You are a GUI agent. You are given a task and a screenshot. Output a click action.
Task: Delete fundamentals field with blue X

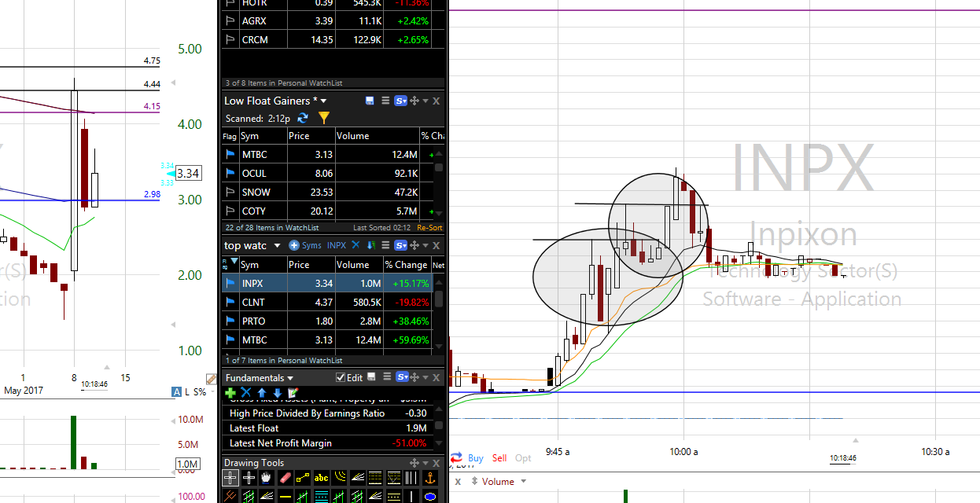pyautogui.click(x=246, y=392)
